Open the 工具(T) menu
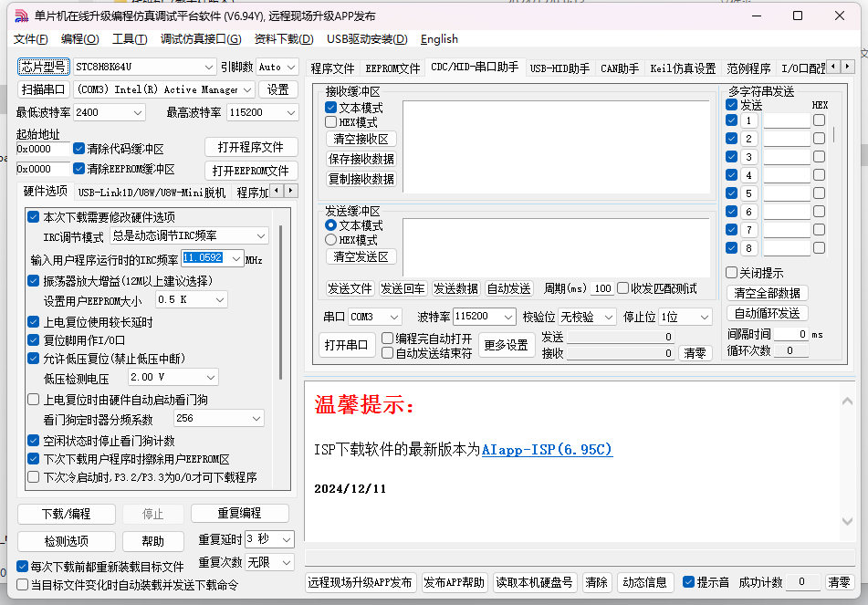Screen dimensions: 868x605 pos(130,38)
